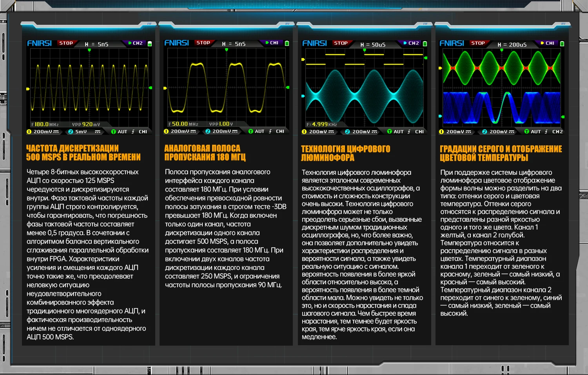
Task: Click the trigger T icon on the 50.00MHz screen
Action: (251, 131)
